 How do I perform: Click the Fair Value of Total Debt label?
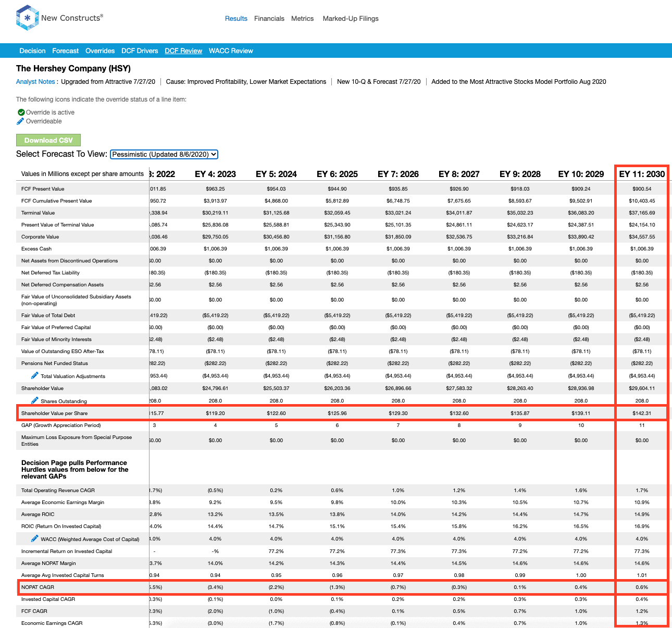pyautogui.click(x=48, y=315)
